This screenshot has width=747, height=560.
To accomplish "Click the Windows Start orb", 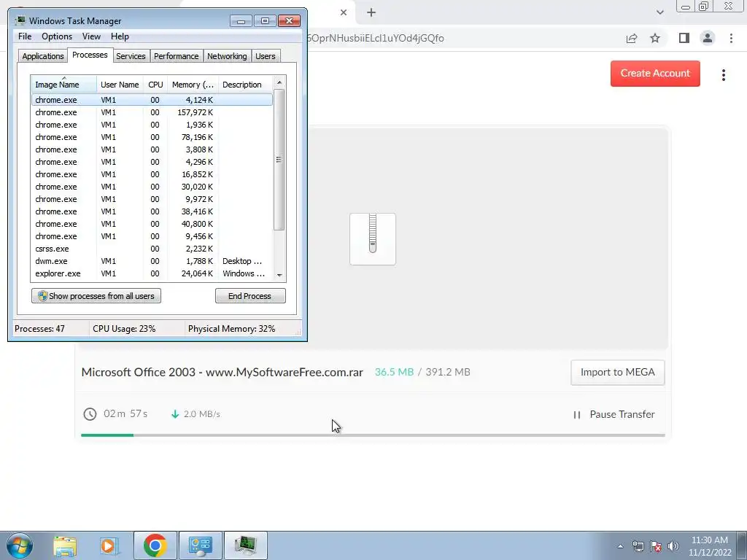I will click(x=19, y=545).
